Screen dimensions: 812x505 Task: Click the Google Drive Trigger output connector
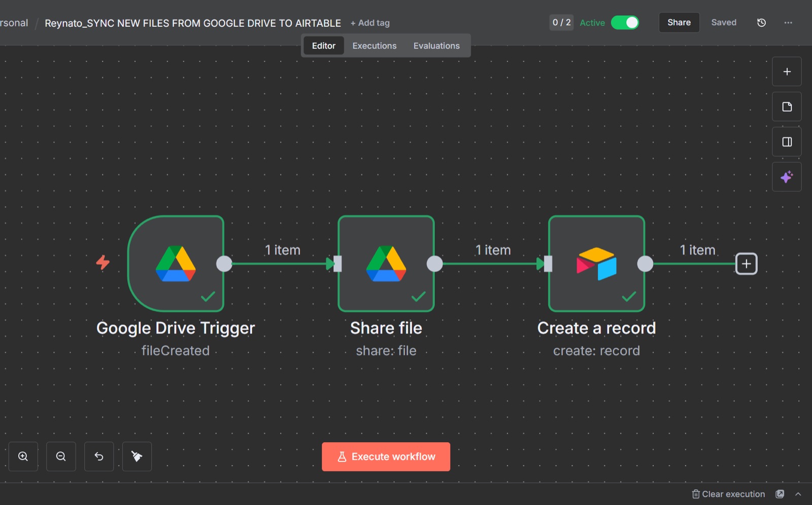224,264
